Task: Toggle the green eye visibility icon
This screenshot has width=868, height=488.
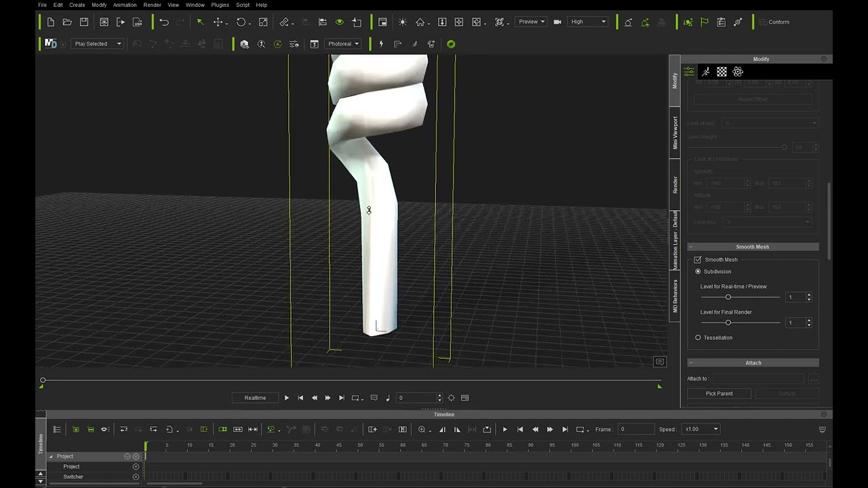Action: click(x=339, y=22)
